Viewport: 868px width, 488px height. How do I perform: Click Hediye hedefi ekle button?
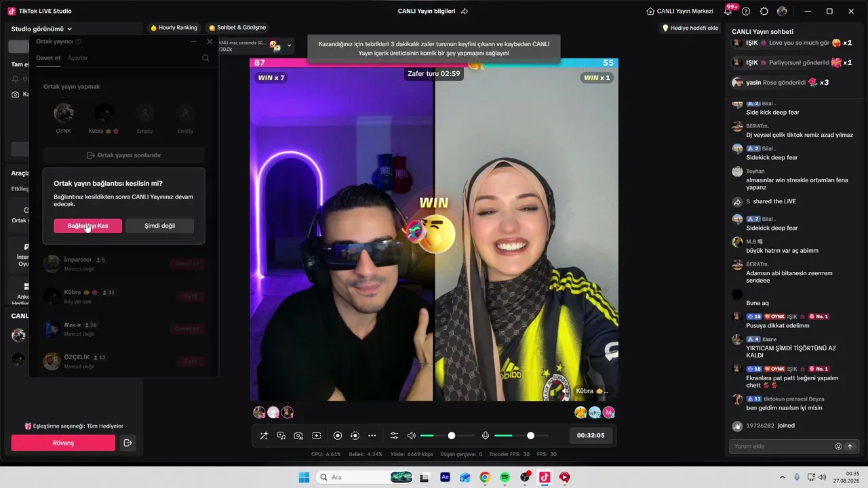[x=690, y=28]
